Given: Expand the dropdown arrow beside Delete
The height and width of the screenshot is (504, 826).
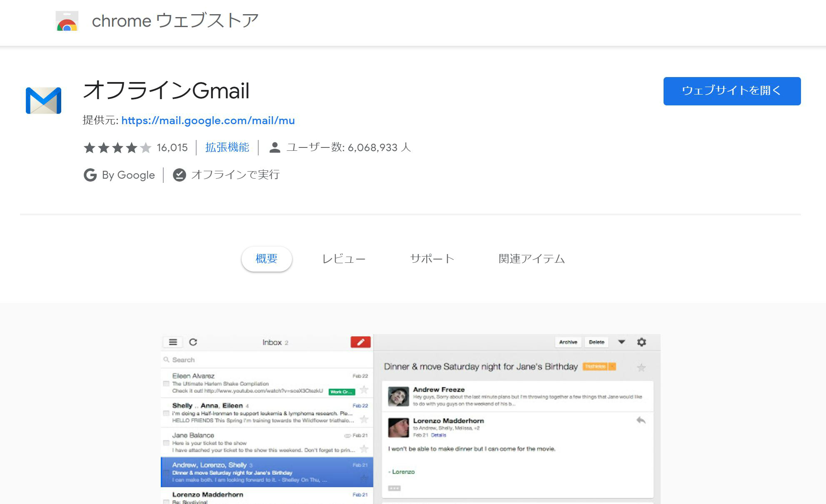Looking at the screenshot, I should coord(621,342).
